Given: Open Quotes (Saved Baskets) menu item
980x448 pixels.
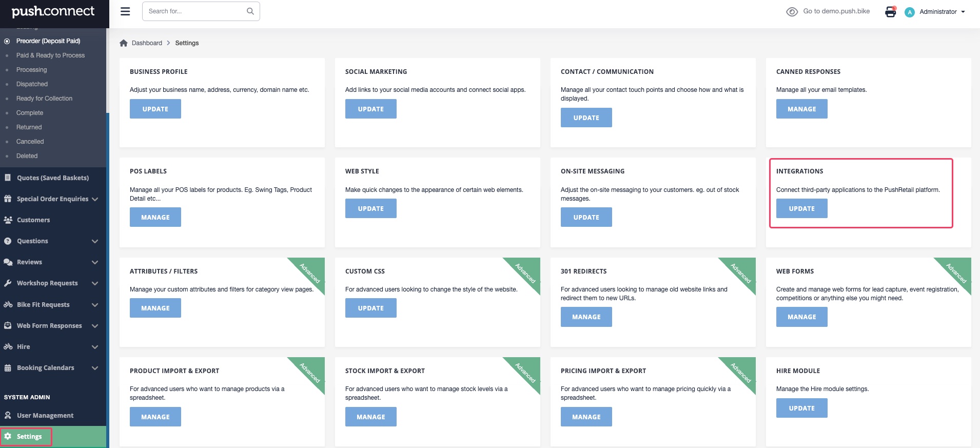Looking at the screenshot, I should 52,178.
